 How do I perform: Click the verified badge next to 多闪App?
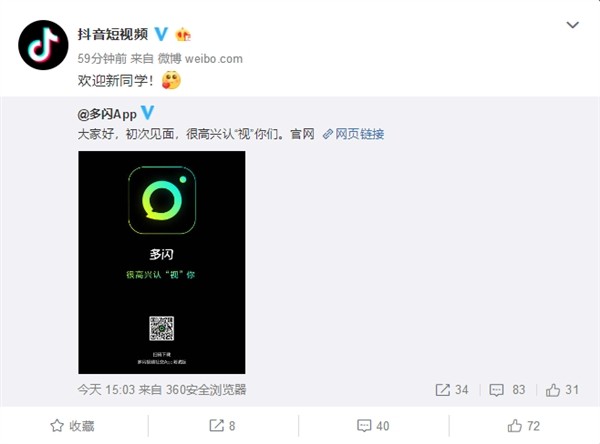tap(148, 113)
